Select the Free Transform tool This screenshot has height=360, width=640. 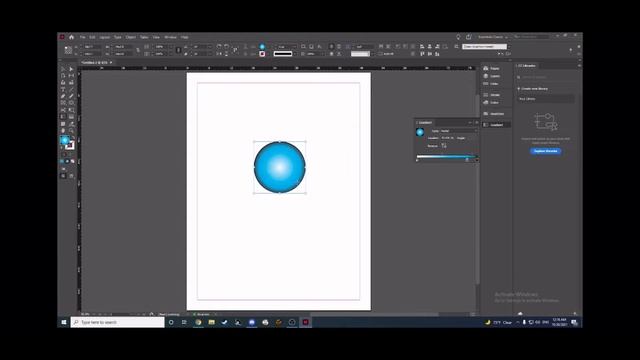[x=71, y=110]
